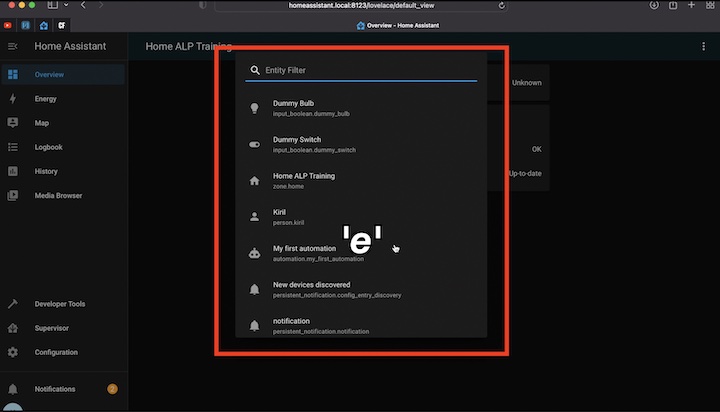Select the Home ALP Training zone entity

click(361, 181)
